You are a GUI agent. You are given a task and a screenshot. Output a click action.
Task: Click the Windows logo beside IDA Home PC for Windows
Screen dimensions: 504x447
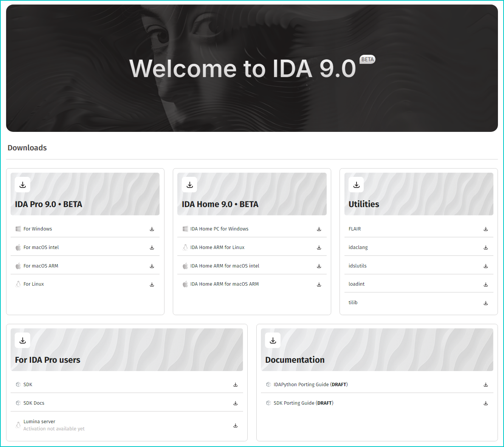tap(185, 229)
